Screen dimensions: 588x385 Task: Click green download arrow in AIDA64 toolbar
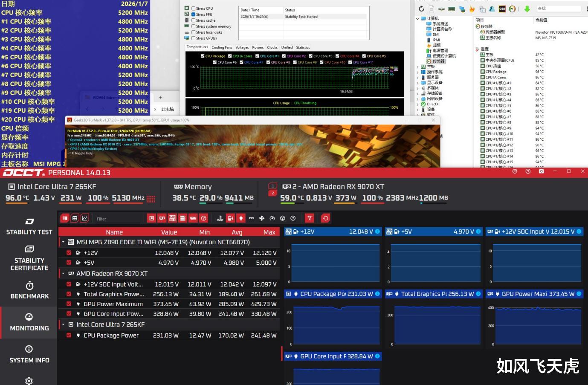point(527,9)
